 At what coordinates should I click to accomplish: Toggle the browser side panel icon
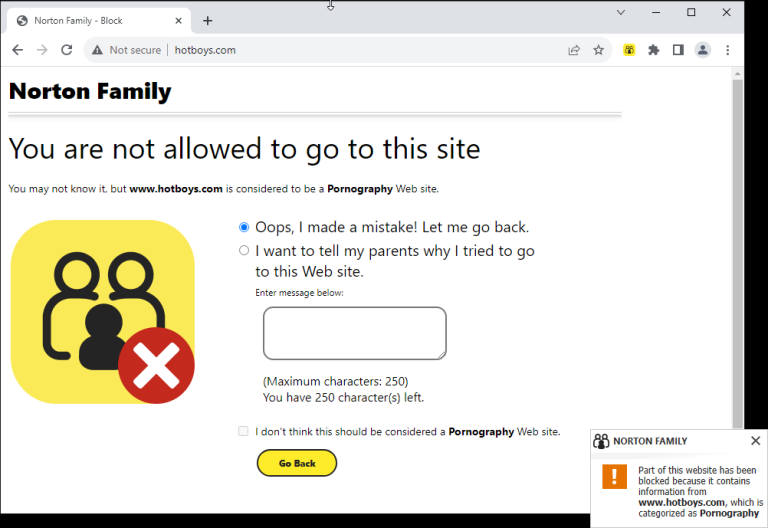click(x=678, y=50)
